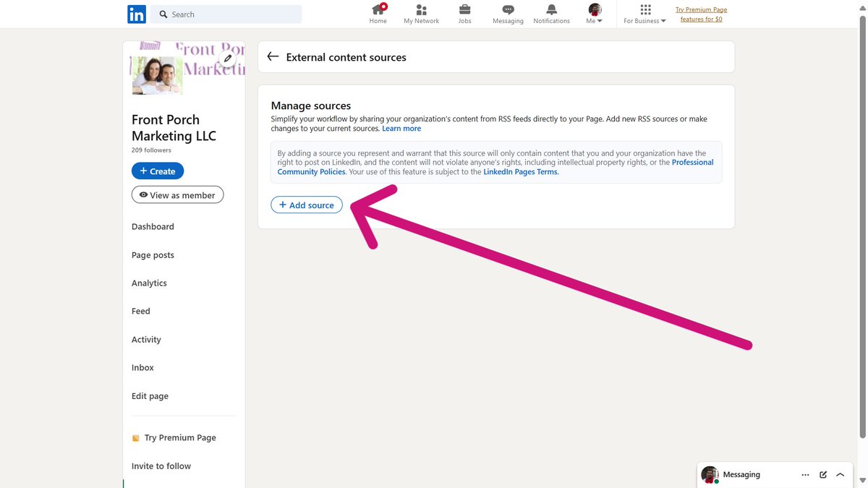Edit cover image with pencil icon
The image size is (868, 488).
(228, 59)
